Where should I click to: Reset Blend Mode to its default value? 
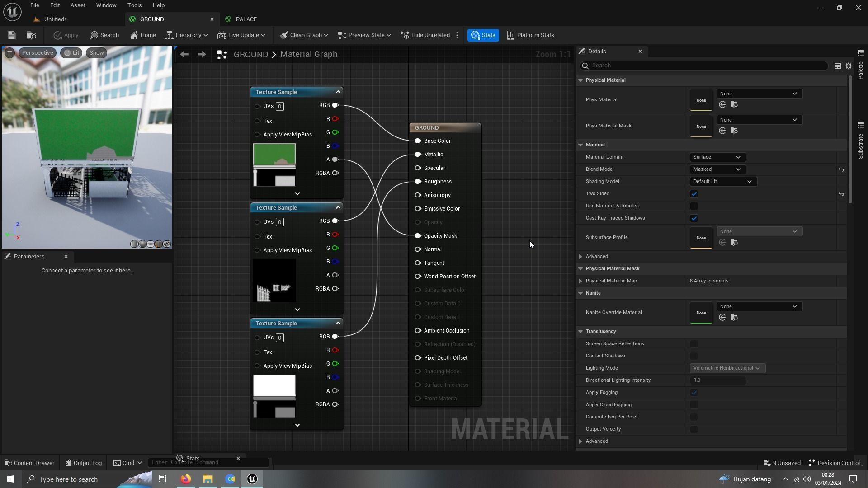pyautogui.click(x=841, y=169)
